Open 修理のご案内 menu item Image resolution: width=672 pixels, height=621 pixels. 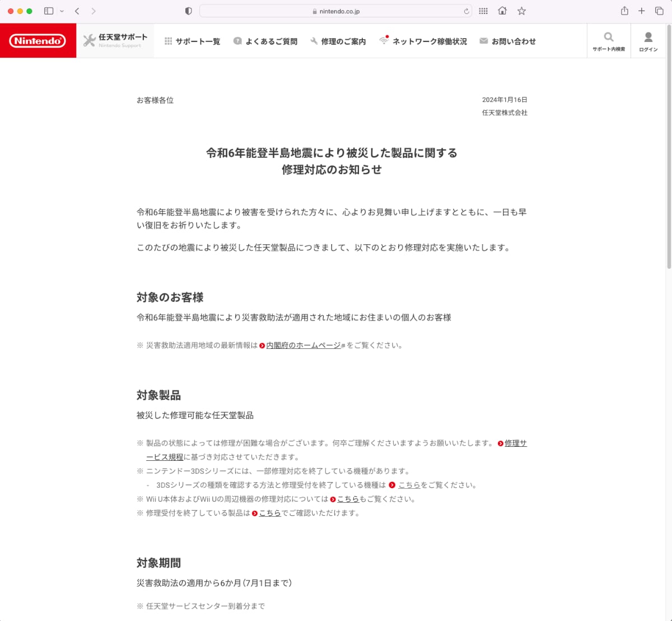(x=338, y=41)
